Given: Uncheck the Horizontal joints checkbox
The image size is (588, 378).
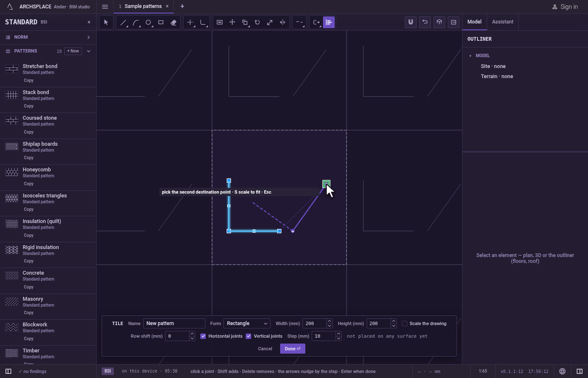Looking at the screenshot, I should point(203,336).
